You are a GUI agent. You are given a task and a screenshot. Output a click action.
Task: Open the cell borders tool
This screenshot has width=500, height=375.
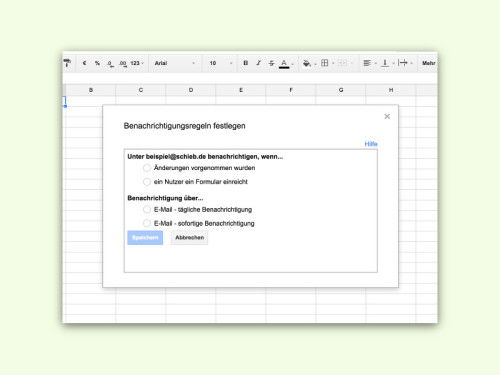[x=325, y=63]
